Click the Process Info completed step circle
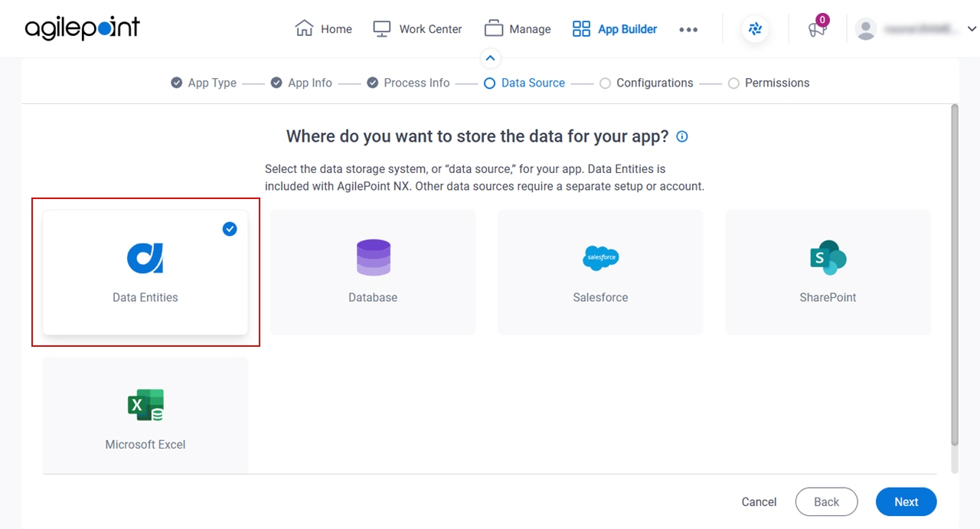 (x=372, y=83)
